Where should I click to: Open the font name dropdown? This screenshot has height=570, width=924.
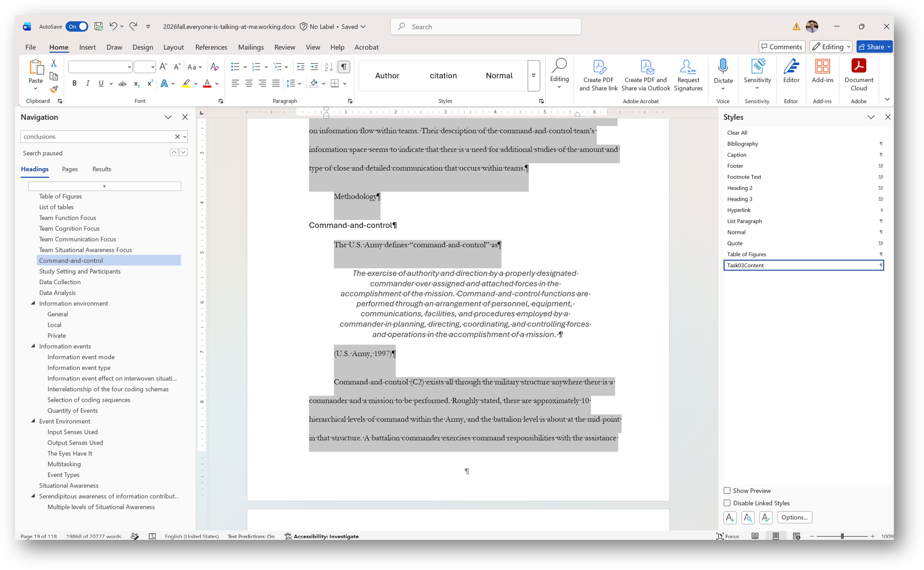(x=129, y=67)
